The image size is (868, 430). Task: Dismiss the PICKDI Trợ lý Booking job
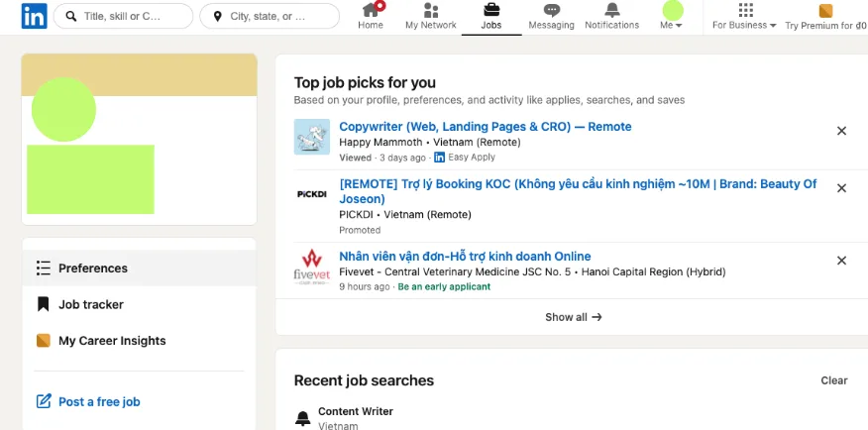point(841,188)
